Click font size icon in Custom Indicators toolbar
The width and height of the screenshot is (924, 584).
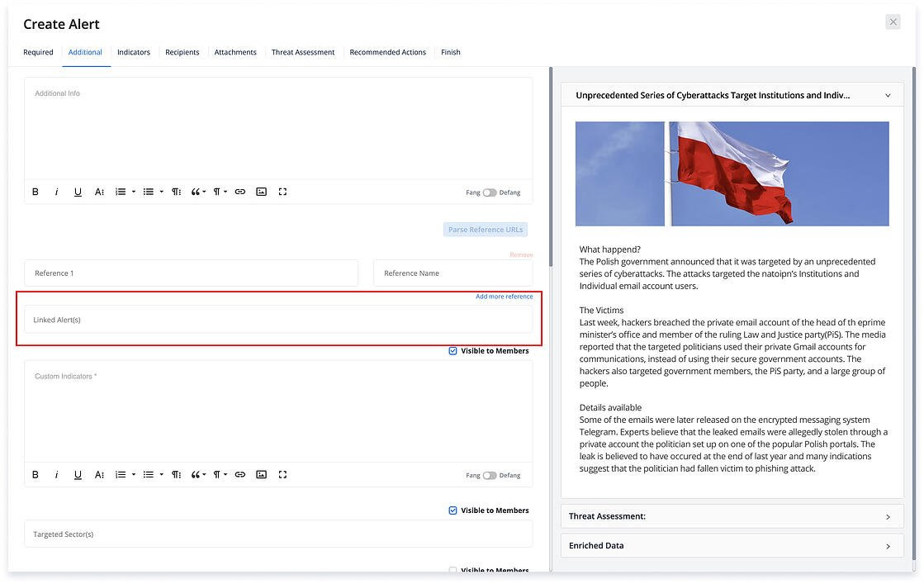[x=99, y=475]
